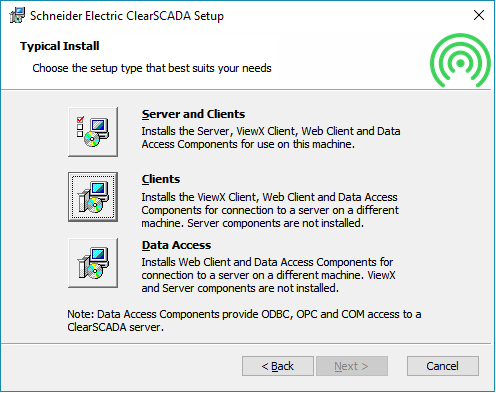The width and height of the screenshot is (496, 393).
Task: Click the installer icon in the title bar
Action: click(x=17, y=15)
